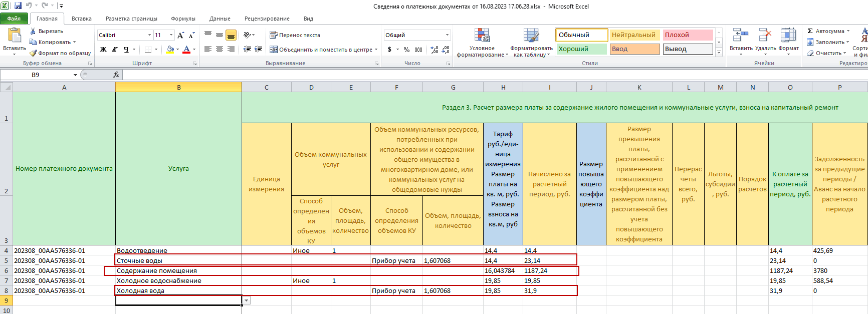Switch to the Формулы tab
Screen dimensions: 868x314
pyautogui.click(x=183, y=19)
